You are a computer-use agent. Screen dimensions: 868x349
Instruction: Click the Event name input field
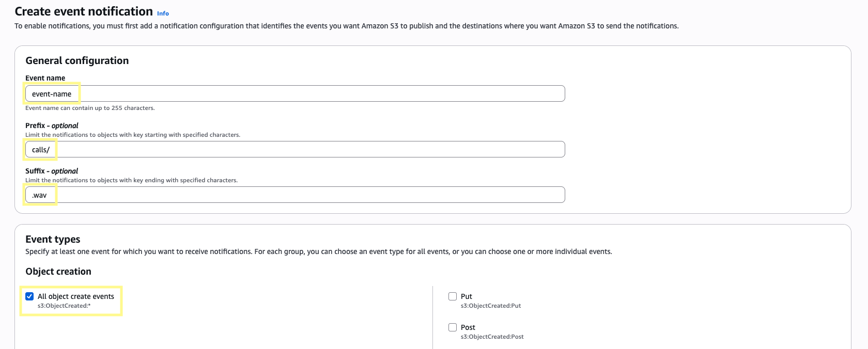(295, 94)
